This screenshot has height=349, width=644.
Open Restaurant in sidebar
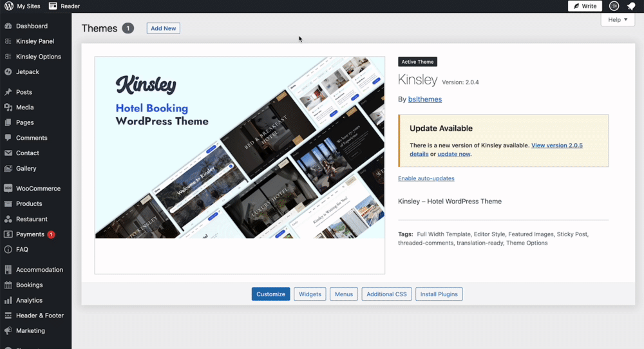point(32,219)
